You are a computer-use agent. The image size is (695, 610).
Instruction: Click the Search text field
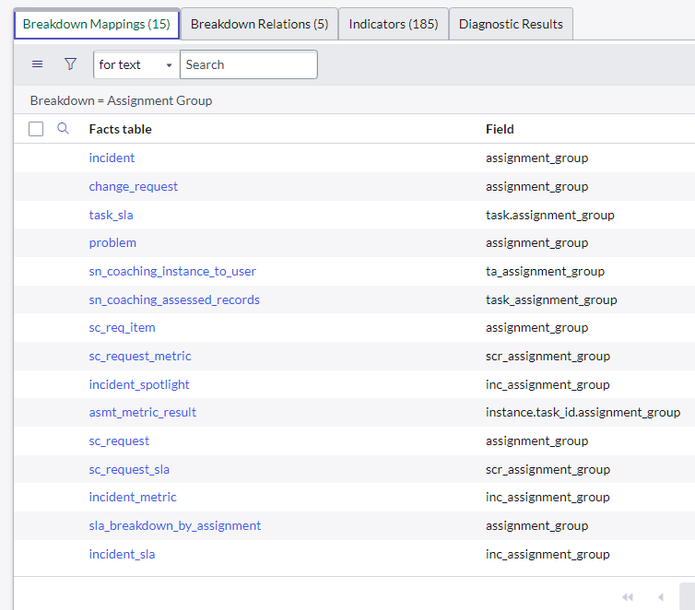pos(248,65)
